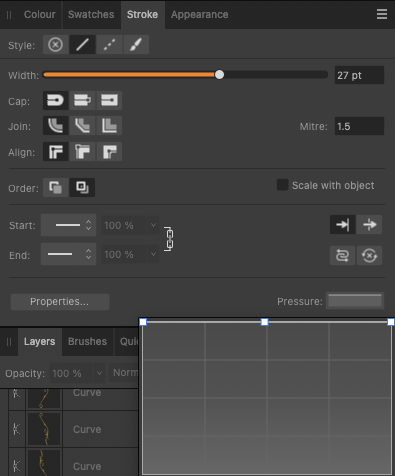Select the pressure graph top-left node
The height and width of the screenshot is (476, 395).
[x=143, y=322]
